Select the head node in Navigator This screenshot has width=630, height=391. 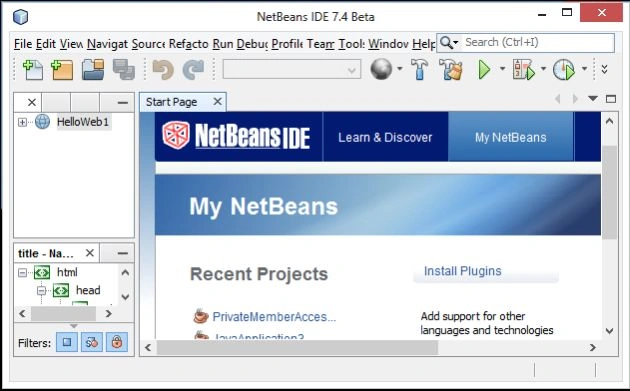point(88,290)
